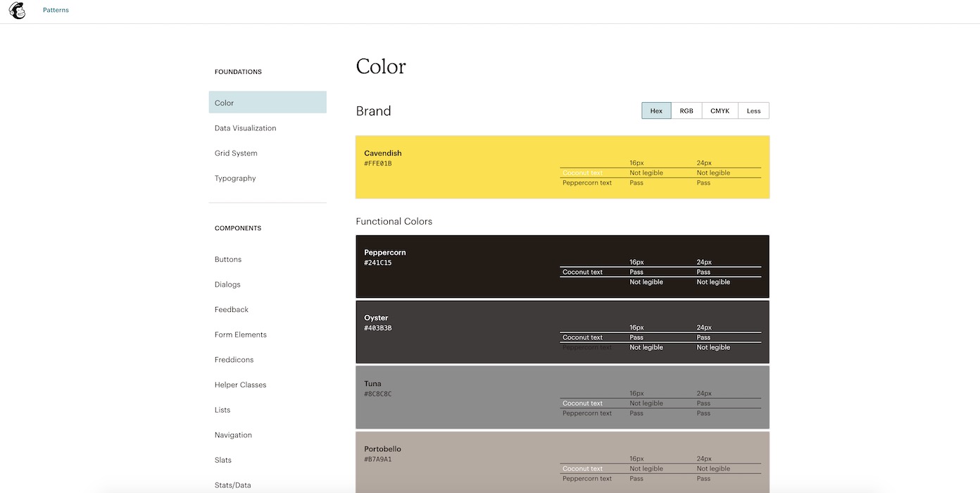
Task: Open the Patterns link in header
Action: click(56, 11)
